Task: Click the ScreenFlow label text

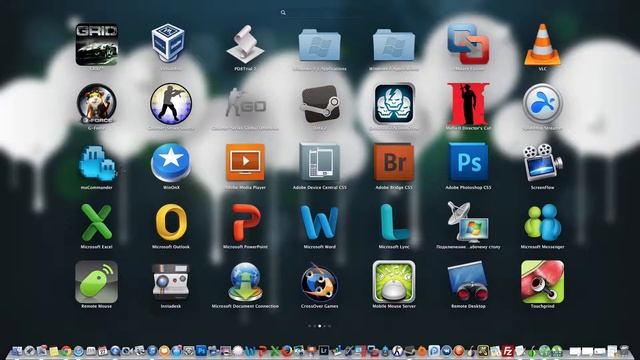Action: click(x=542, y=187)
